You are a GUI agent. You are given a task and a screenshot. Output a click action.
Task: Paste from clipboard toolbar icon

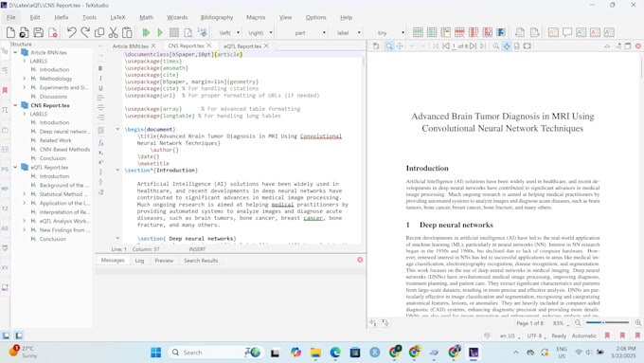tap(127, 32)
